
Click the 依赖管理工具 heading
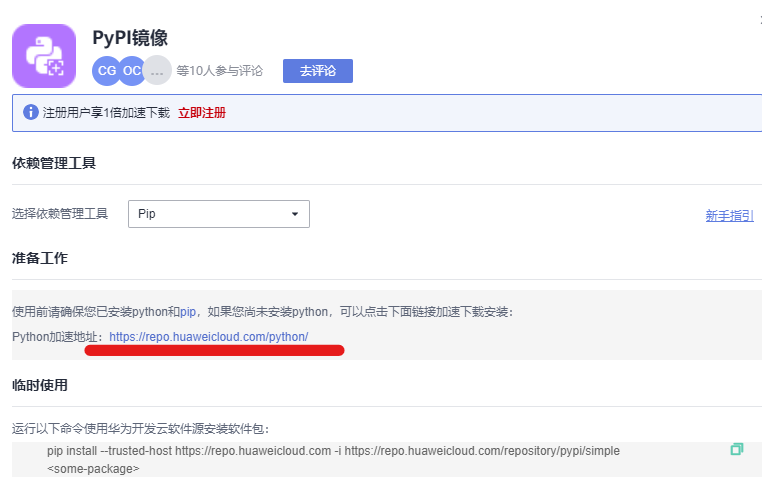pos(54,163)
